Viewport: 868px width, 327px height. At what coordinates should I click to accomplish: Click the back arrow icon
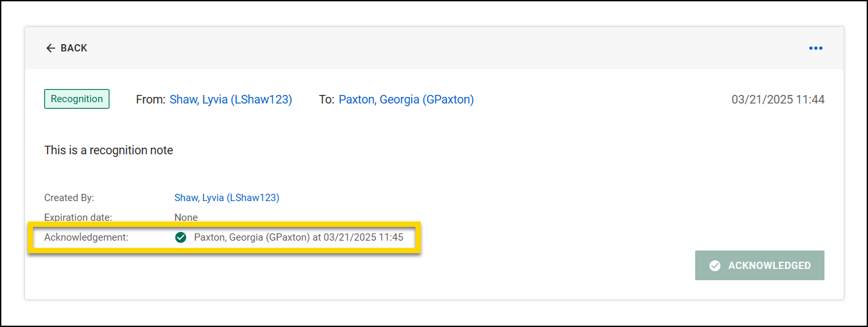click(50, 48)
